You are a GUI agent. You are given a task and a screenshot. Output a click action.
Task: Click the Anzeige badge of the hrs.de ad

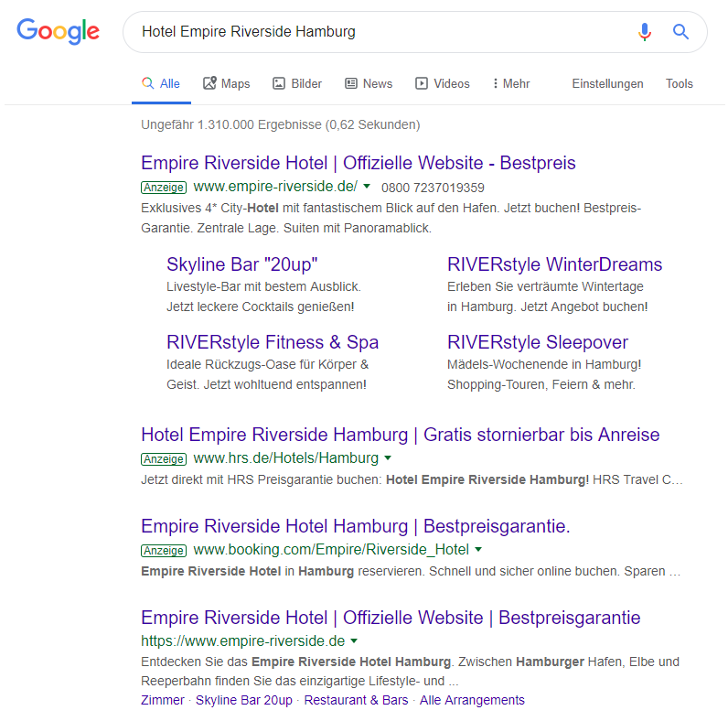(164, 459)
